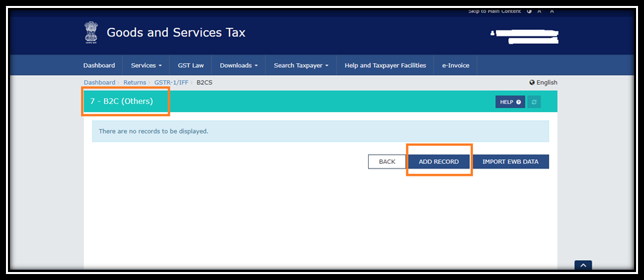Expand the Downloads dropdown menu

click(x=239, y=66)
